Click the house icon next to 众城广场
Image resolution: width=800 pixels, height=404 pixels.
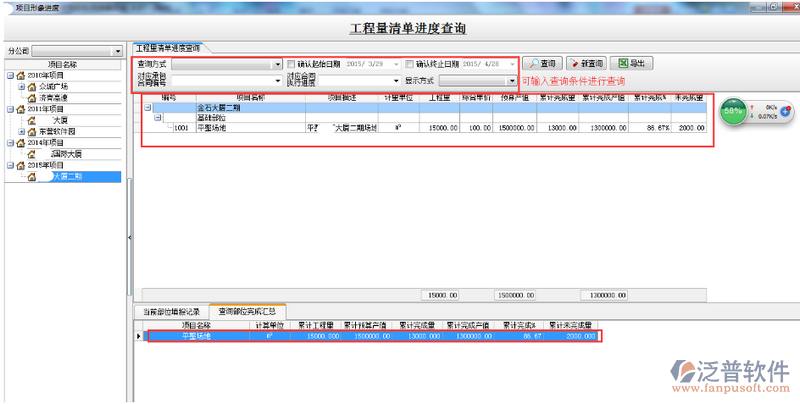(32, 87)
